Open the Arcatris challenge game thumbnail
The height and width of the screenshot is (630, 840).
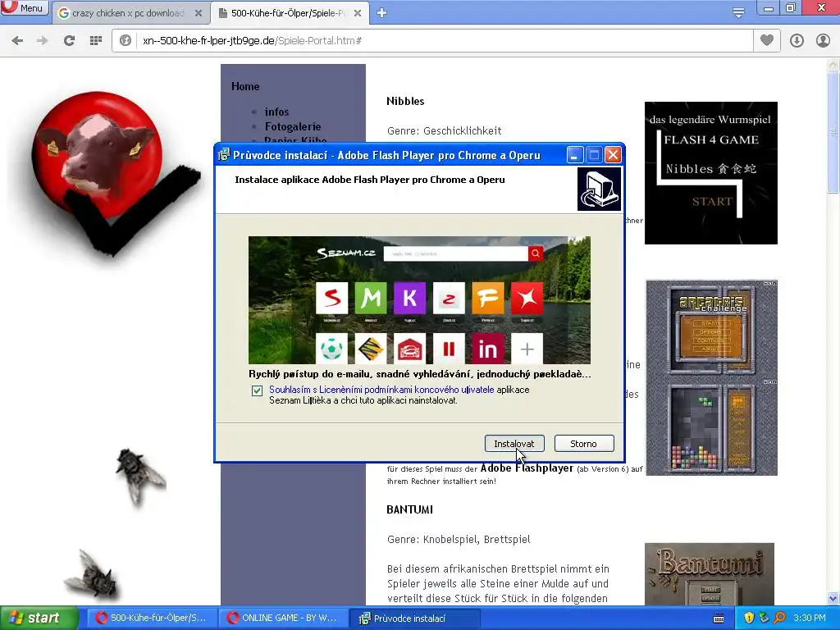pyautogui.click(x=711, y=377)
